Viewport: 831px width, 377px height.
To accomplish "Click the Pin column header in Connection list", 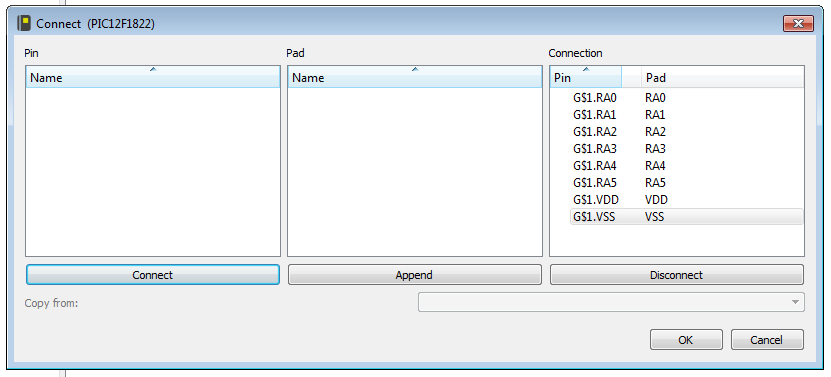I will point(586,77).
